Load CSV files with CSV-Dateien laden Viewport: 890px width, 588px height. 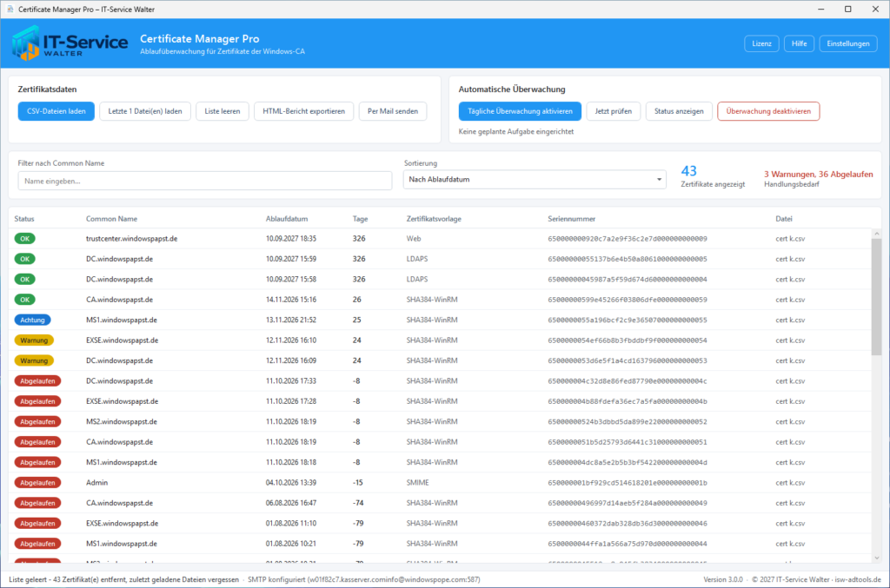(x=56, y=111)
